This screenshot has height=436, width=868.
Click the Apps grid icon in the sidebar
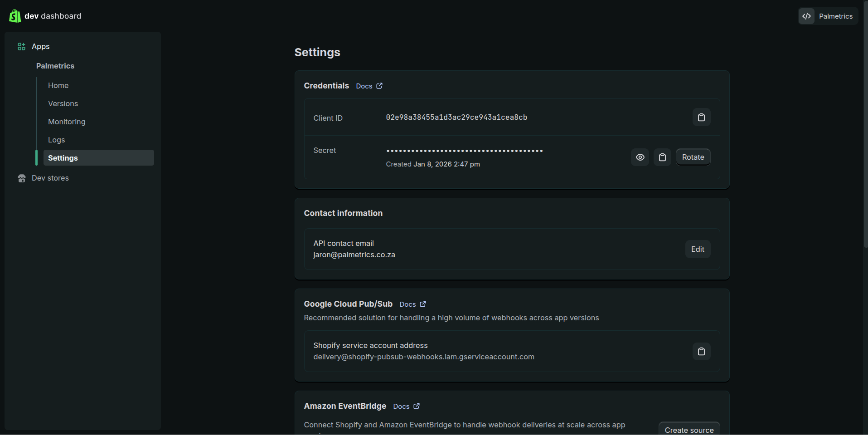[x=21, y=46]
